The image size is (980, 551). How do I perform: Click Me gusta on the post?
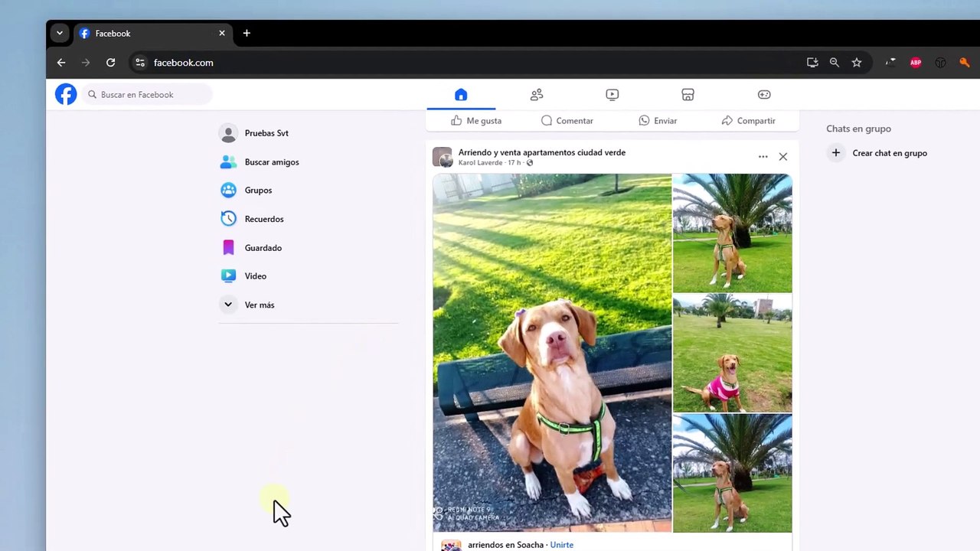(476, 121)
